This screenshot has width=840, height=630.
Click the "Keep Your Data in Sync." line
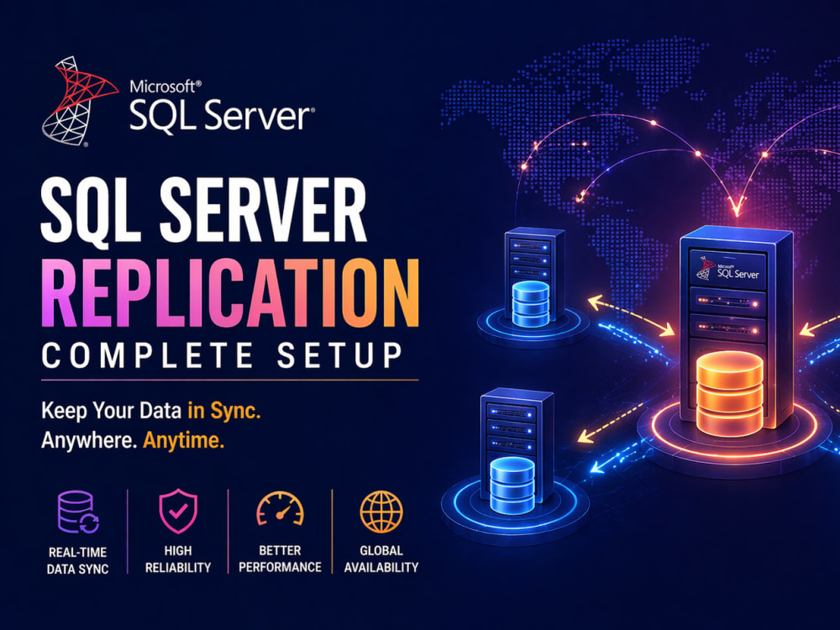point(151,411)
